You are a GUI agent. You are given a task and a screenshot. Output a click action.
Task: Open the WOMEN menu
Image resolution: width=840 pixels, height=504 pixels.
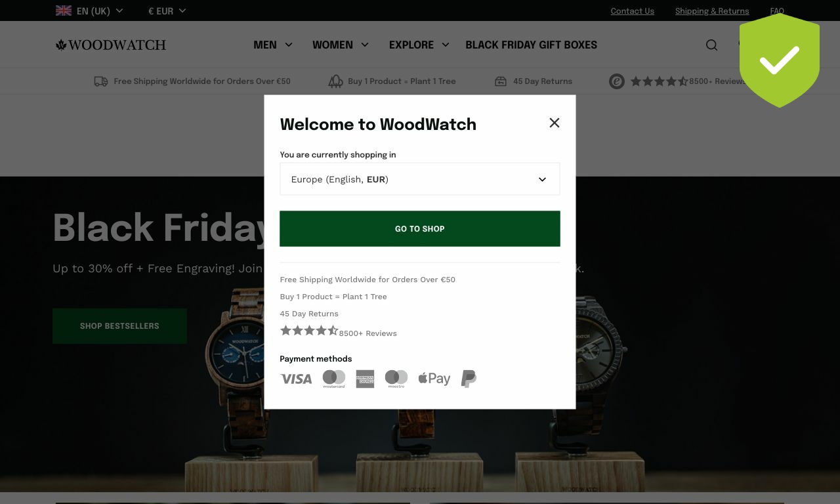pyautogui.click(x=341, y=45)
